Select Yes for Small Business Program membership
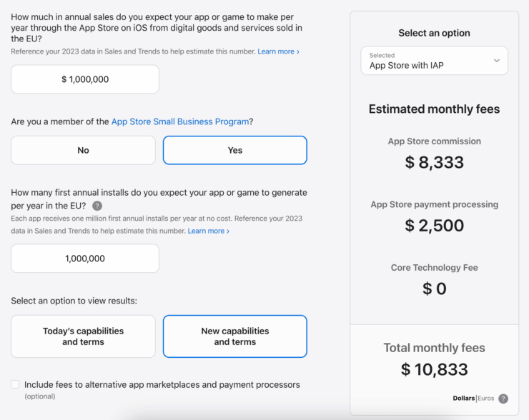529x420 pixels. click(235, 150)
